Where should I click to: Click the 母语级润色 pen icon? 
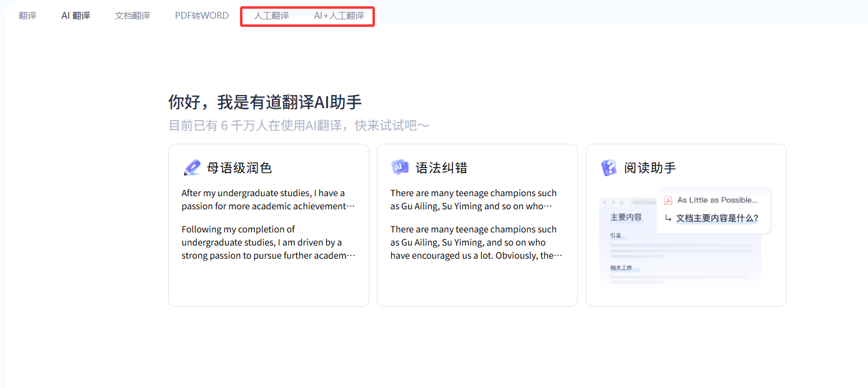point(191,167)
